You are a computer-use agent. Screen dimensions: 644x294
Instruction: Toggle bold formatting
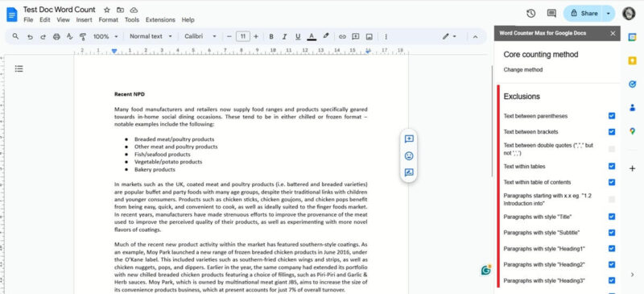click(x=271, y=36)
